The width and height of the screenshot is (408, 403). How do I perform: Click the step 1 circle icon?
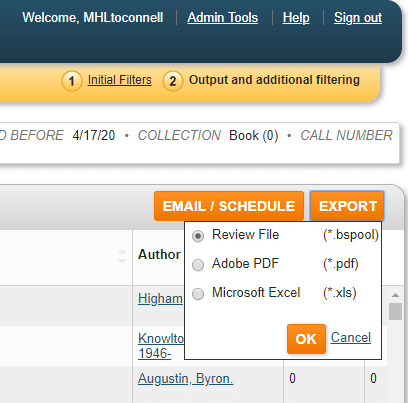point(71,81)
